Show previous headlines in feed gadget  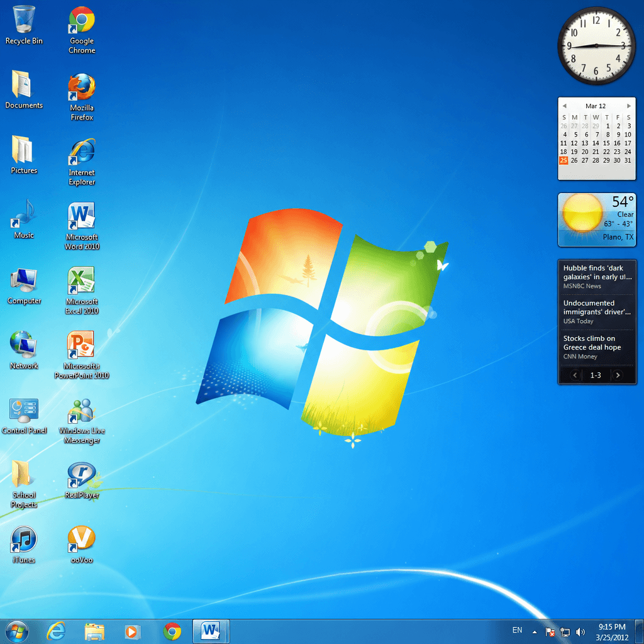coord(575,375)
